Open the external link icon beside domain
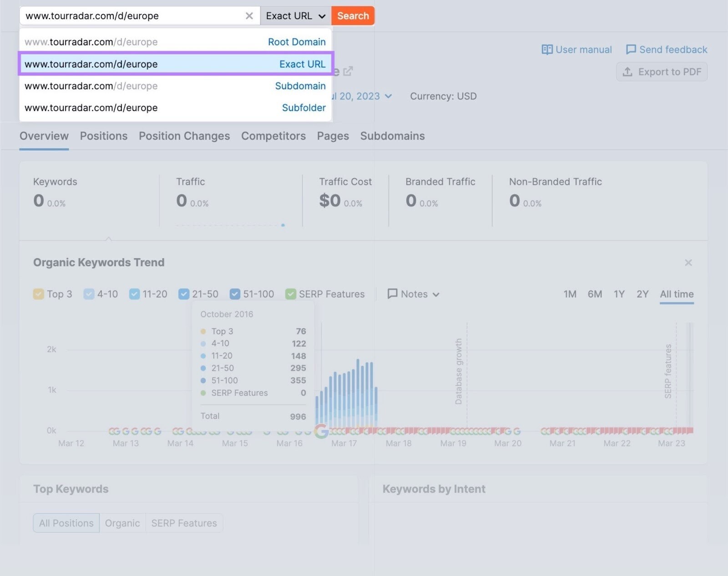The height and width of the screenshot is (576, 728). 348,71
